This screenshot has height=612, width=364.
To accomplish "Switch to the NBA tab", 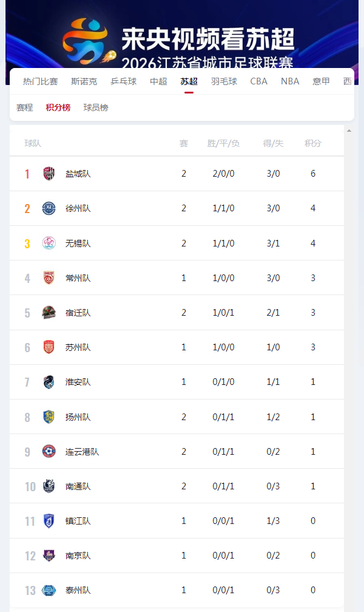I will tap(289, 81).
